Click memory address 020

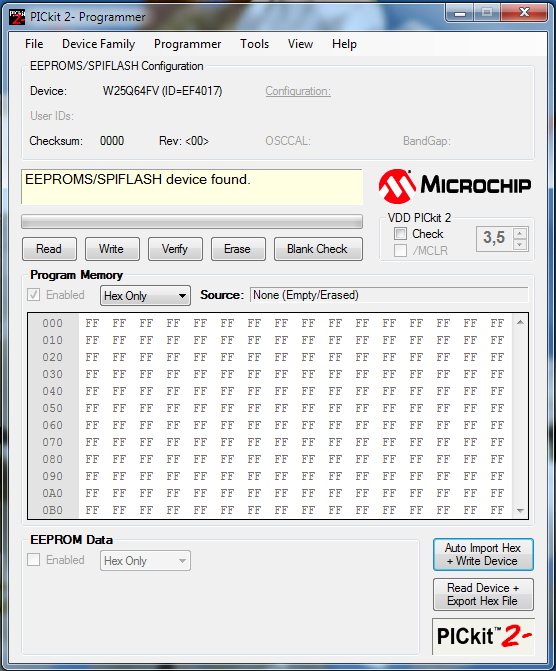pyautogui.click(x=53, y=357)
